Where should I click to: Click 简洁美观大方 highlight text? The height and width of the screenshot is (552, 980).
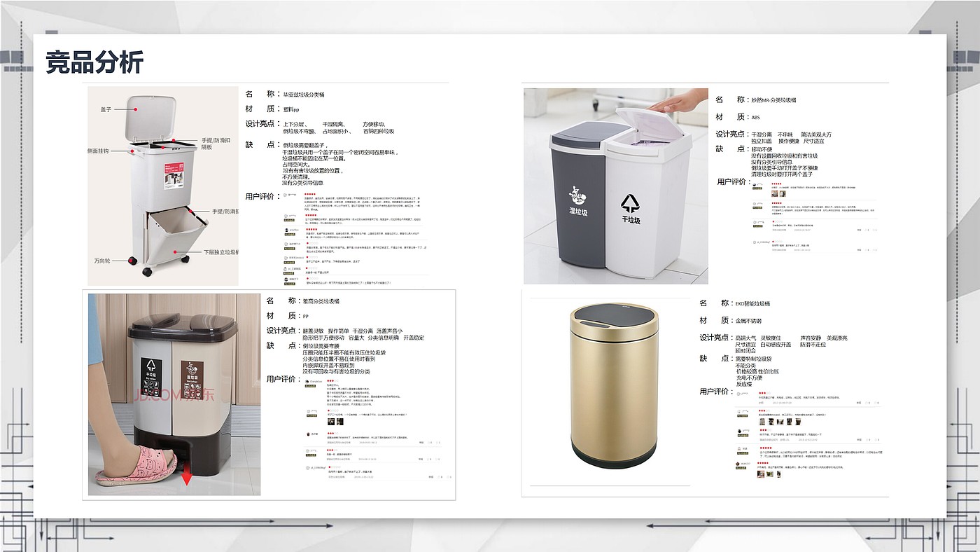point(816,134)
